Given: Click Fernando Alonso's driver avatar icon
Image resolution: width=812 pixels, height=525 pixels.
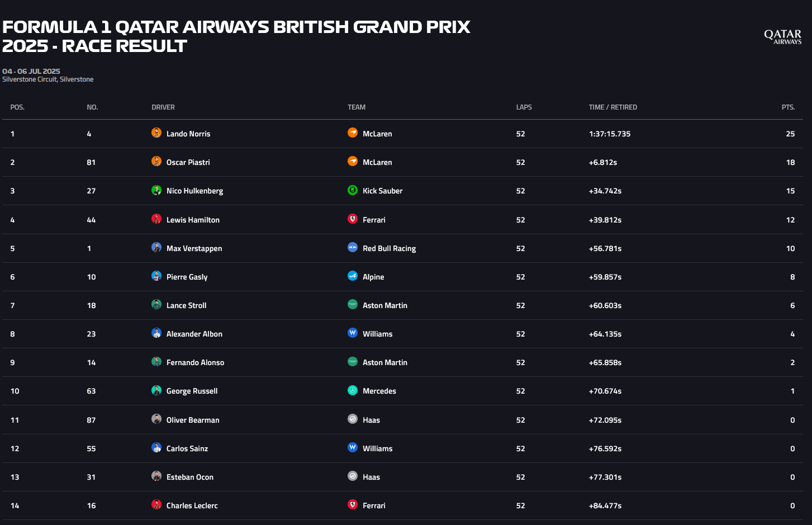Looking at the screenshot, I should click(156, 362).
